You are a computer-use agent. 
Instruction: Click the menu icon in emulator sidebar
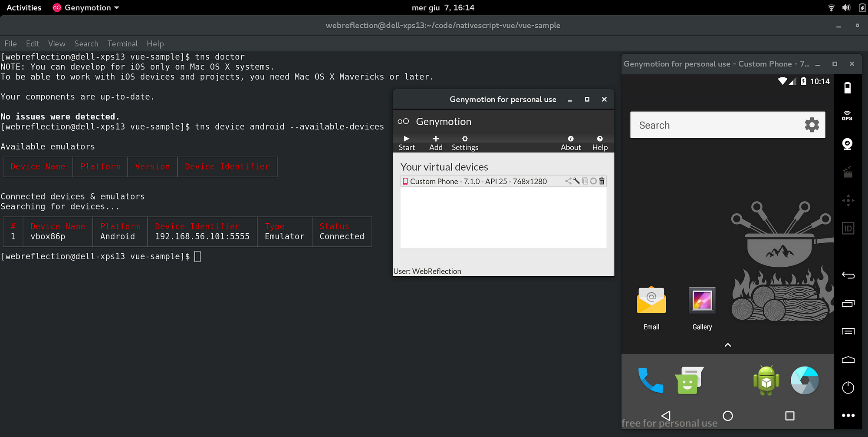click(x=848, y=331)
